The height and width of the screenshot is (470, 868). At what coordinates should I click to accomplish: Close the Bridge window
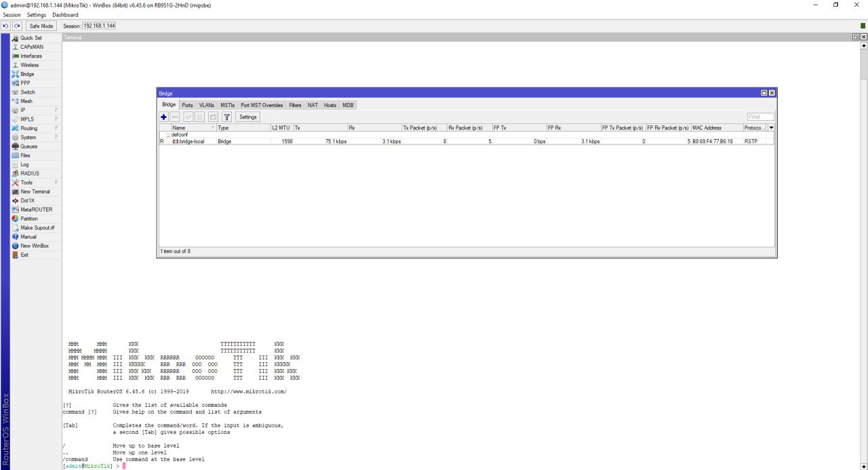[x=772, y=93]
